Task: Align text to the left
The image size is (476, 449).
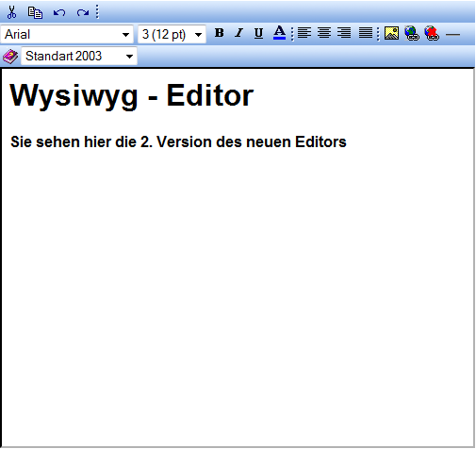Action: tap(304, 33)
